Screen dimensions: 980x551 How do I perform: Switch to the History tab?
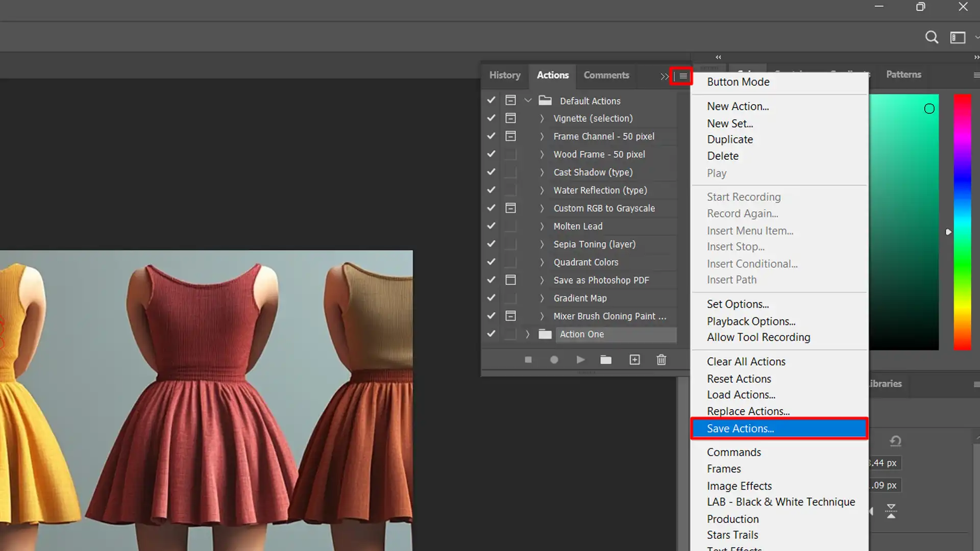[505, 76]
